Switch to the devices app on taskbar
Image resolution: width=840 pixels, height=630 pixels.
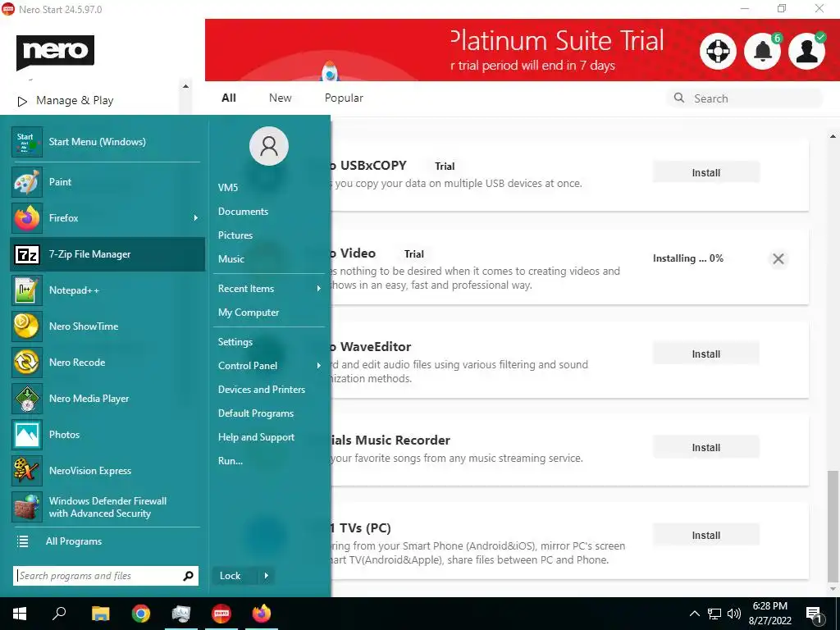coord(181,614)
